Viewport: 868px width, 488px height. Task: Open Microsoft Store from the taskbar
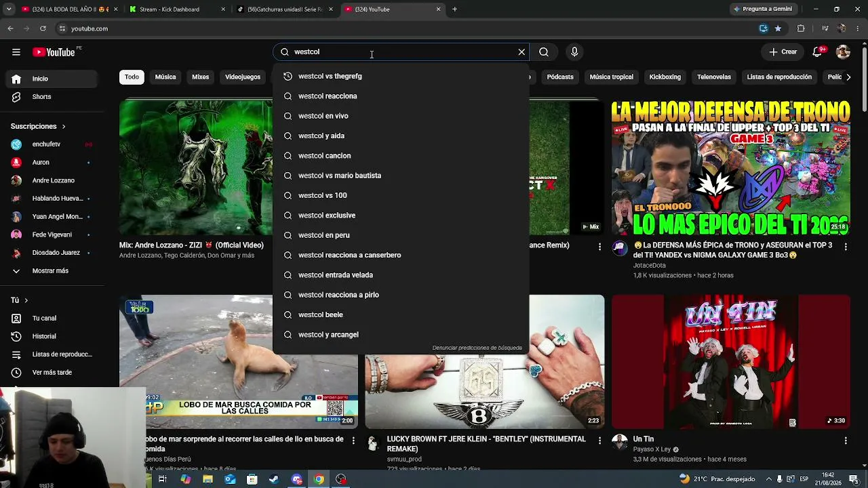(252, 479)
